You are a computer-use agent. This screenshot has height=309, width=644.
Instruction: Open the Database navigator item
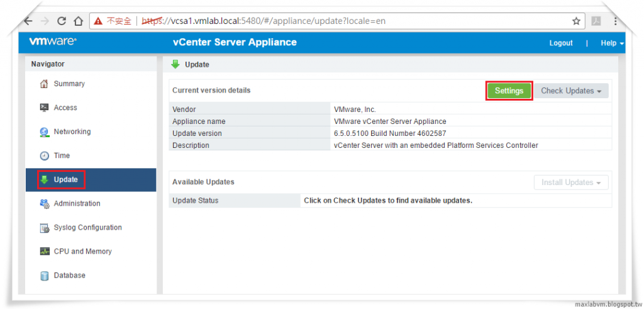tap(91, 275)
